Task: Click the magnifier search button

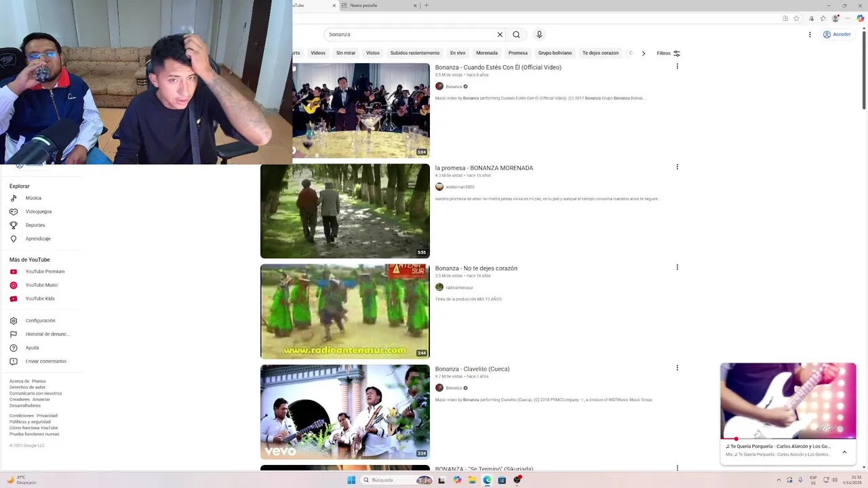Action: 516,35
